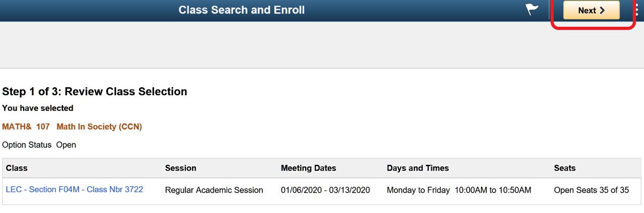Open LEC - Section F04M class link
644x213 pixels.
point(74,189)
